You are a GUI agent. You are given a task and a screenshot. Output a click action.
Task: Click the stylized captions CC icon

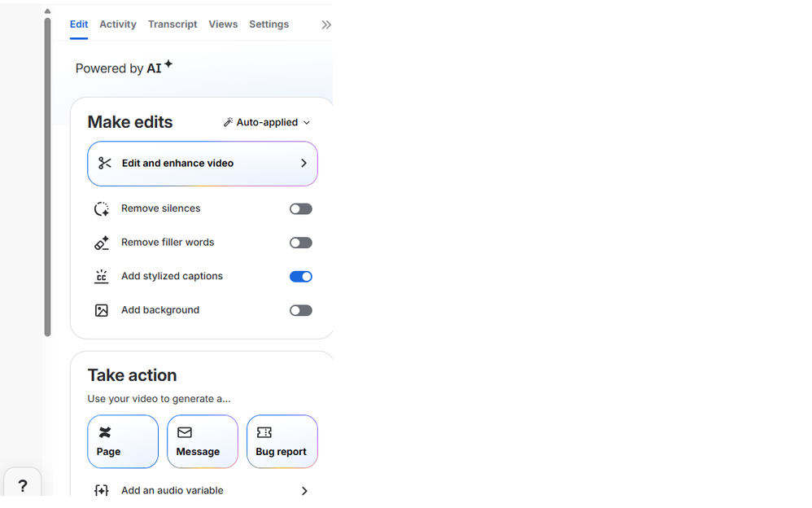tap(102, 277)
